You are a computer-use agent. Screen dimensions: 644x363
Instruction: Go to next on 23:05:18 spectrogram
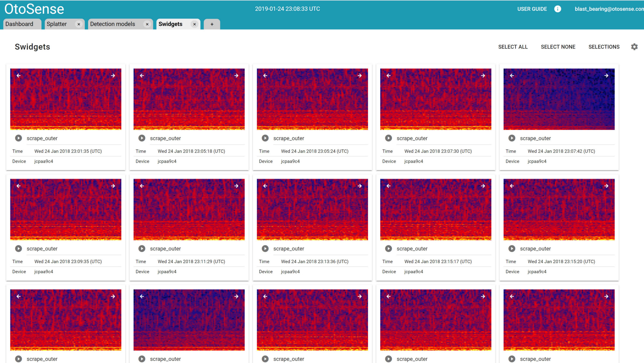[236, 76]
